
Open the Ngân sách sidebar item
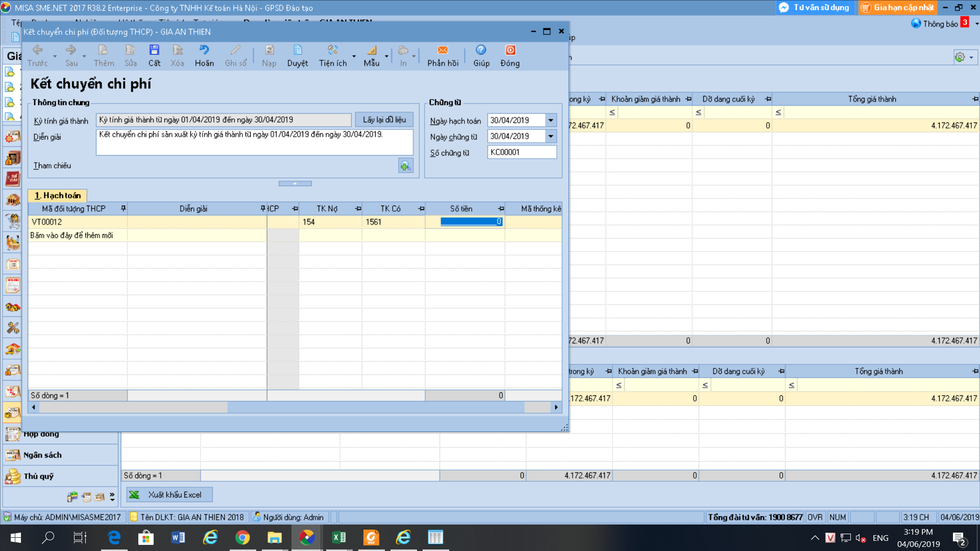[x=42, y=455]
